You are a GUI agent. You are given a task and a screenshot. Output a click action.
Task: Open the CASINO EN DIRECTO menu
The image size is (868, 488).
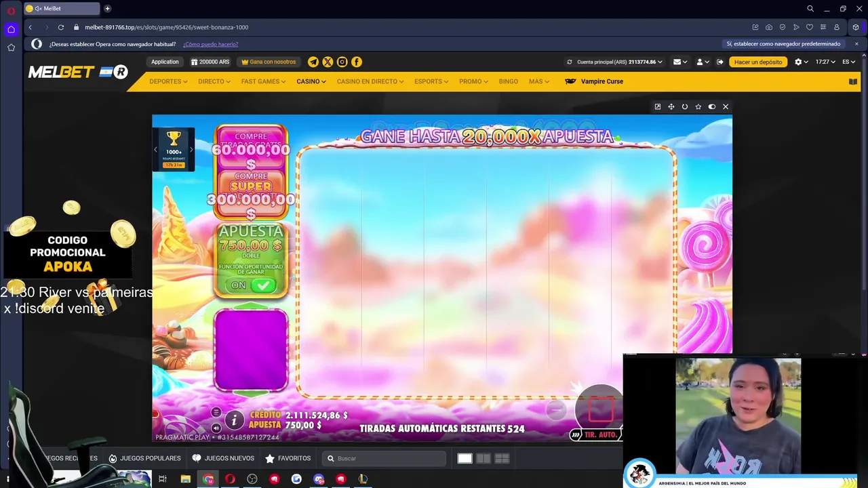[370, 81]
